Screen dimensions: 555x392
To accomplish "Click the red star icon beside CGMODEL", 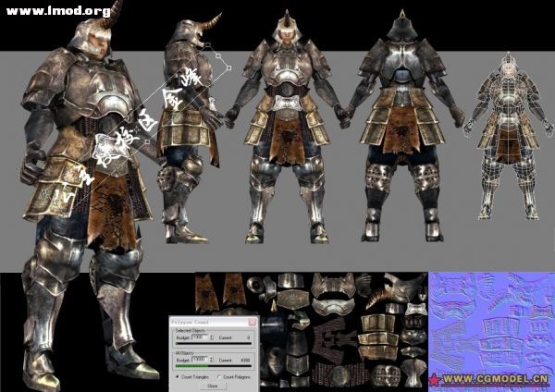I will point(434,380).
